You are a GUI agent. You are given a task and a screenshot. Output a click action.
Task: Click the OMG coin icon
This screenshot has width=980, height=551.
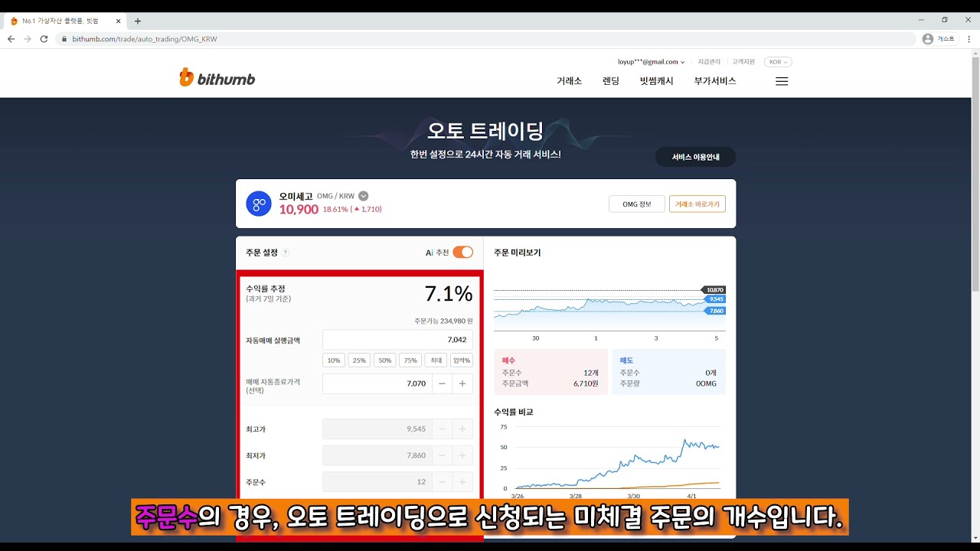(x=259, y=204)
